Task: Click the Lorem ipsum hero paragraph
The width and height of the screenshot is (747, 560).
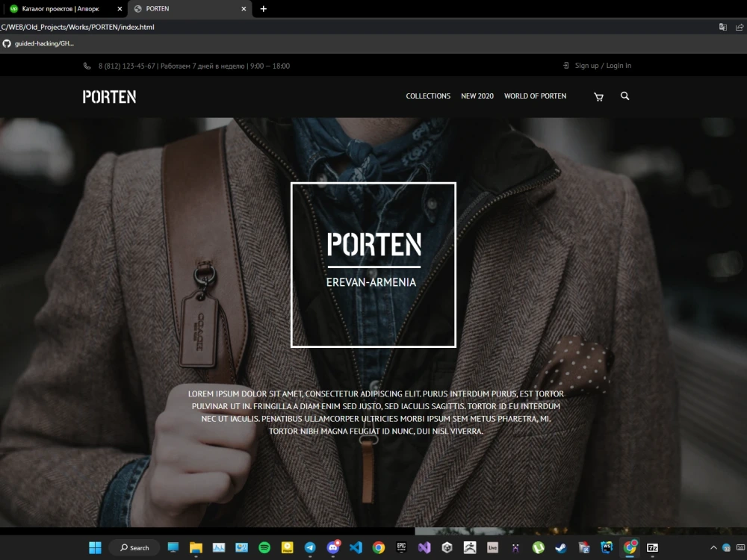Action: pyautogui.click(x=376, y=412)
